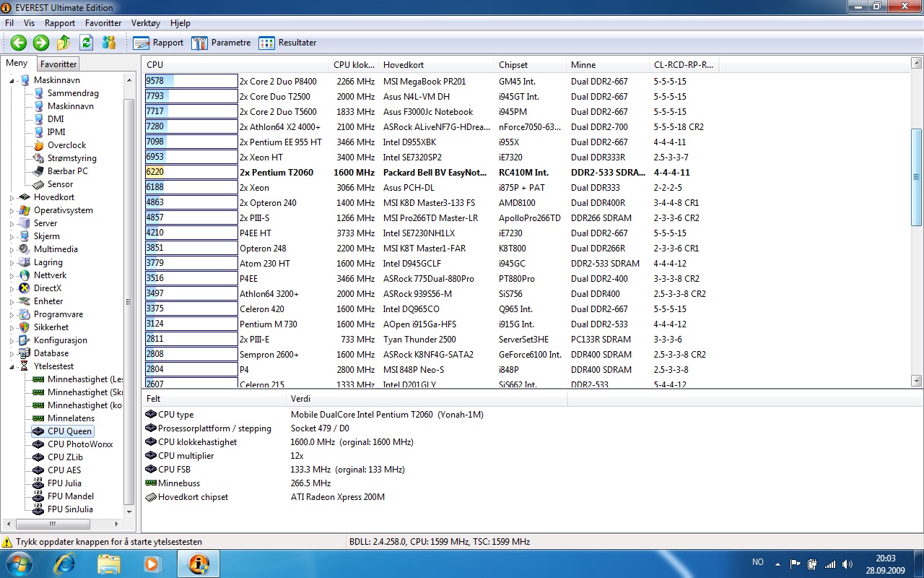Open the Windows Start menu

[19, 564]
